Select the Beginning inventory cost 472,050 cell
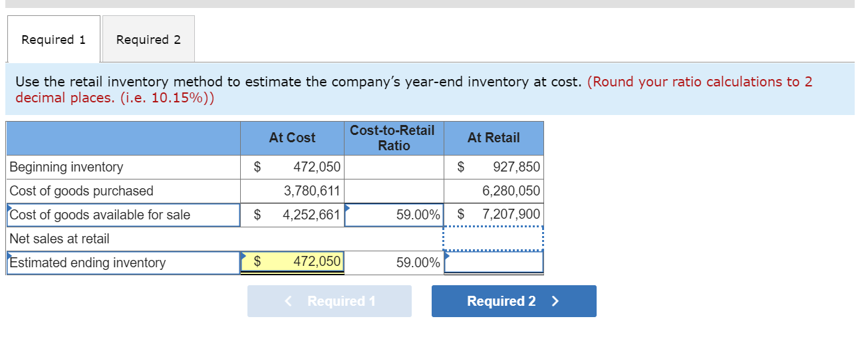The width and height of the screenshot is (868, 357). pyautogui.click(x=292, y=167)
